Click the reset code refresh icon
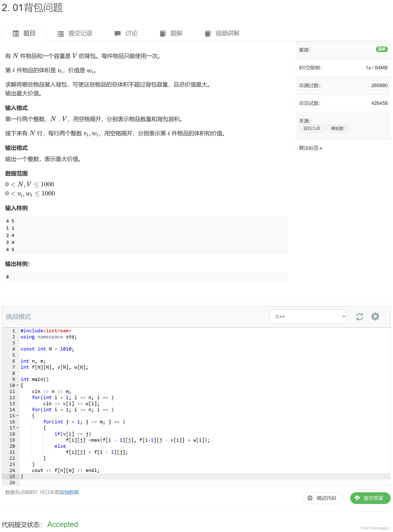Image resolution: width=393 pixels, height=532 pixels. [x=360, y=316]
